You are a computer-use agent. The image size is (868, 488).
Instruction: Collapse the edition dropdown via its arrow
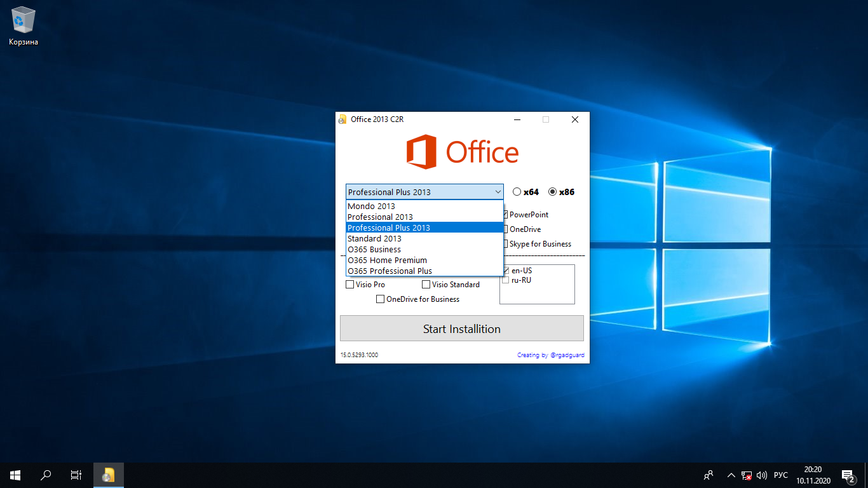(x=498, y=192)
